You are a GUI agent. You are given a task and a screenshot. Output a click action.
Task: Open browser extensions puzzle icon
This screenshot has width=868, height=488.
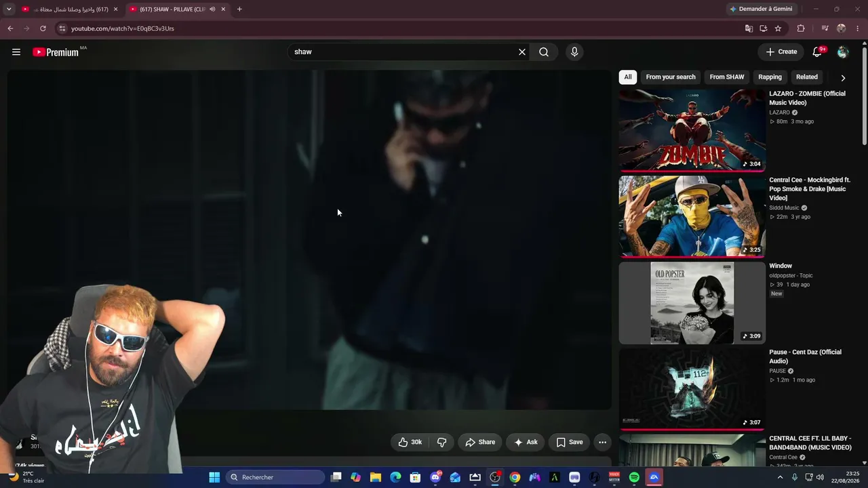point(801,28)
